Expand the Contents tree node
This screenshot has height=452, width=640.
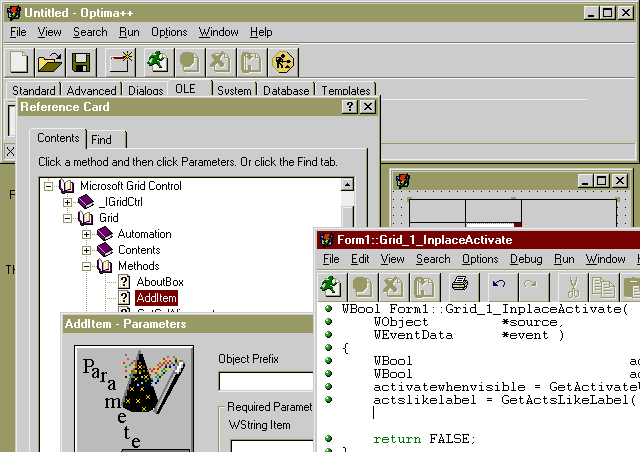[86, 250]
